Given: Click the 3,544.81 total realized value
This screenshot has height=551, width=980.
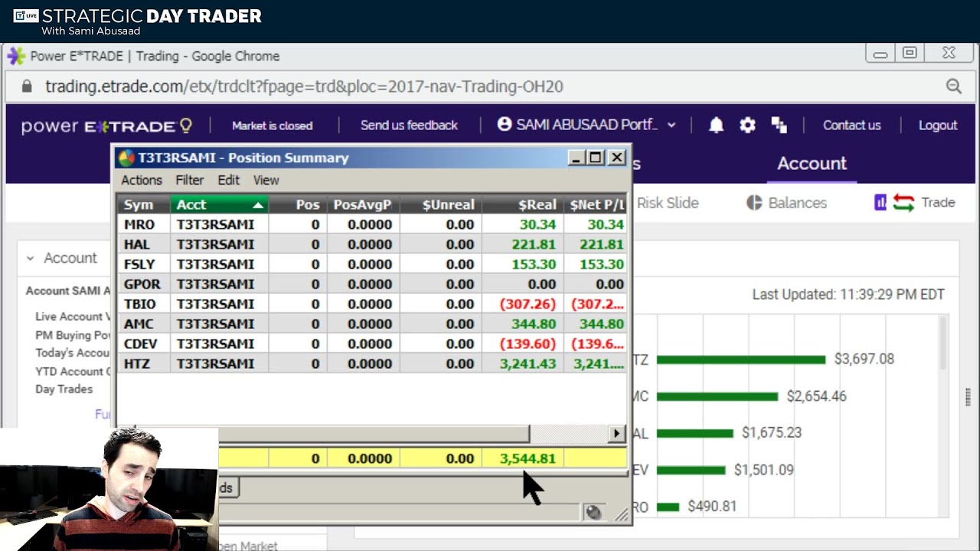Looking at the screenshot, I should (x=528, y=458).
